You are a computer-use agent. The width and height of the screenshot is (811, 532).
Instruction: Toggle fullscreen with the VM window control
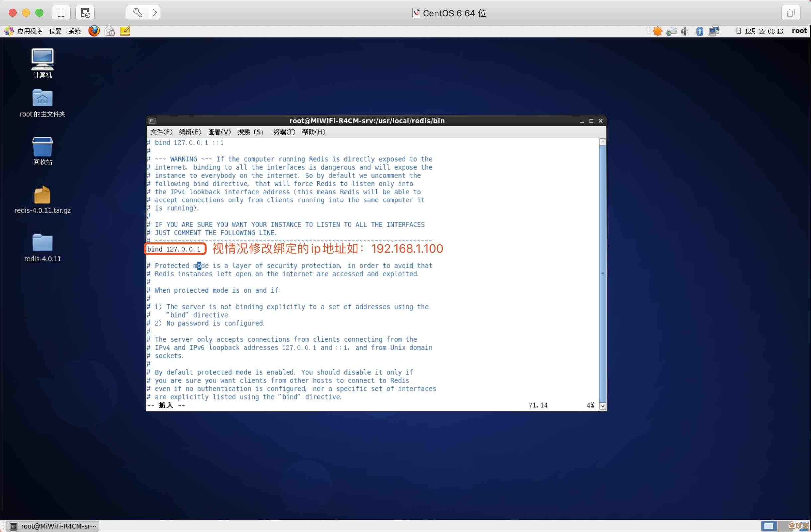click(x=791, y=13)
